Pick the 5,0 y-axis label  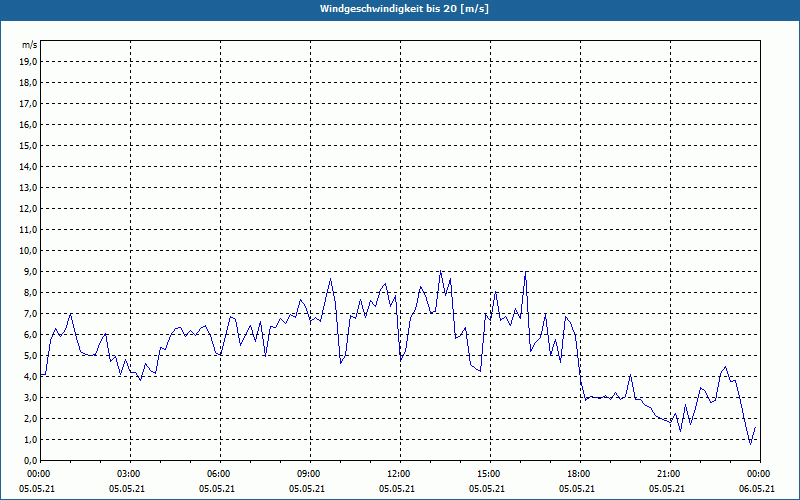point(30,356)
